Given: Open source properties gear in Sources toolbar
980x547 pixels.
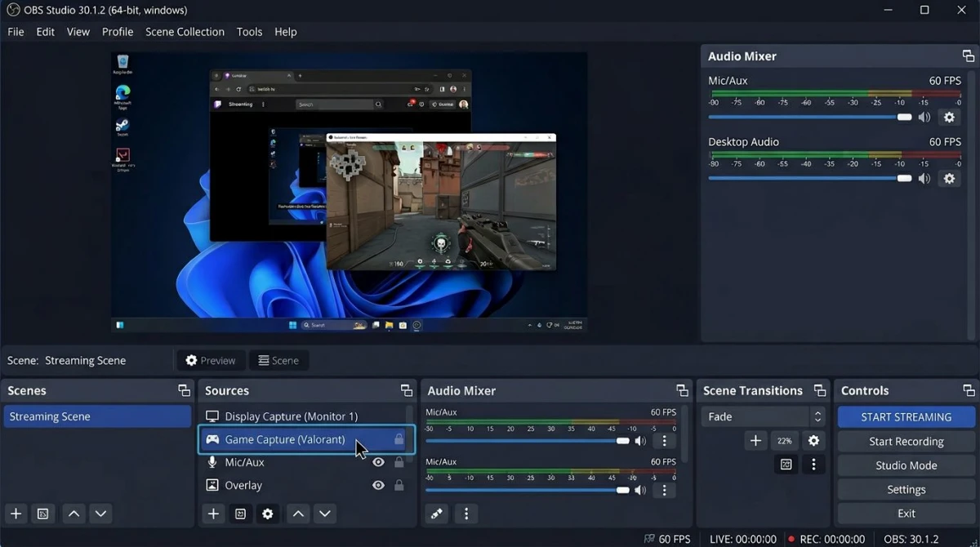Looking at the screenshot, I should [267, 514].
